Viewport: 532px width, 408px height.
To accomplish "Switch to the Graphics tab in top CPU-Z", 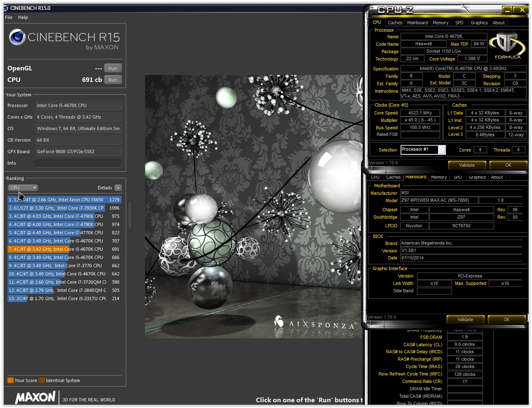I will pyautogui.click(x=479, y=23).
